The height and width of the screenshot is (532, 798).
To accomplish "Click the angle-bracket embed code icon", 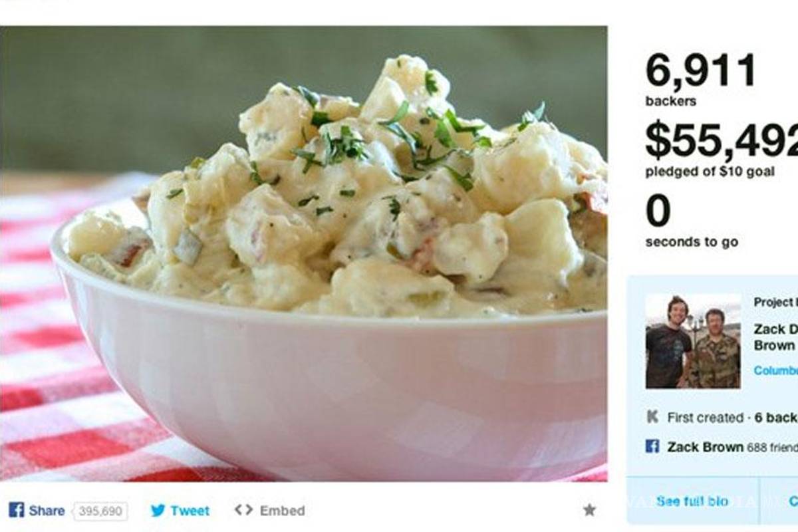I will pyautogui.click(x=243, y=510).
